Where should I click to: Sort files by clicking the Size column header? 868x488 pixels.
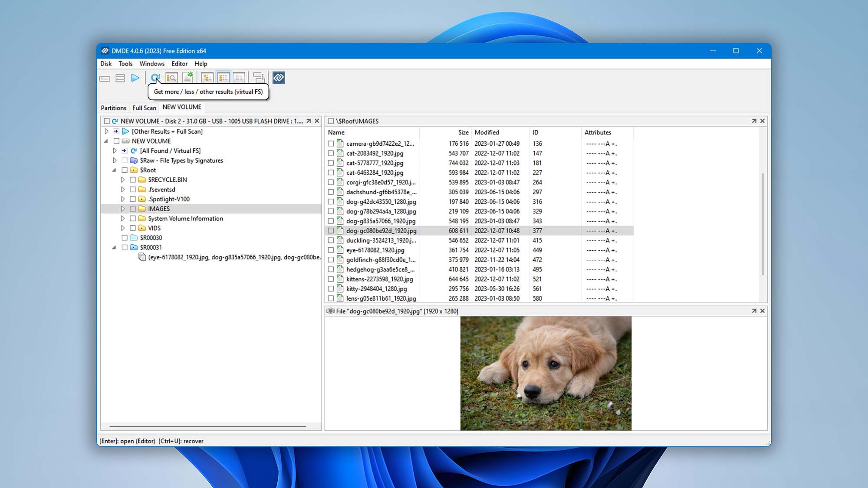tap(463, 132)
